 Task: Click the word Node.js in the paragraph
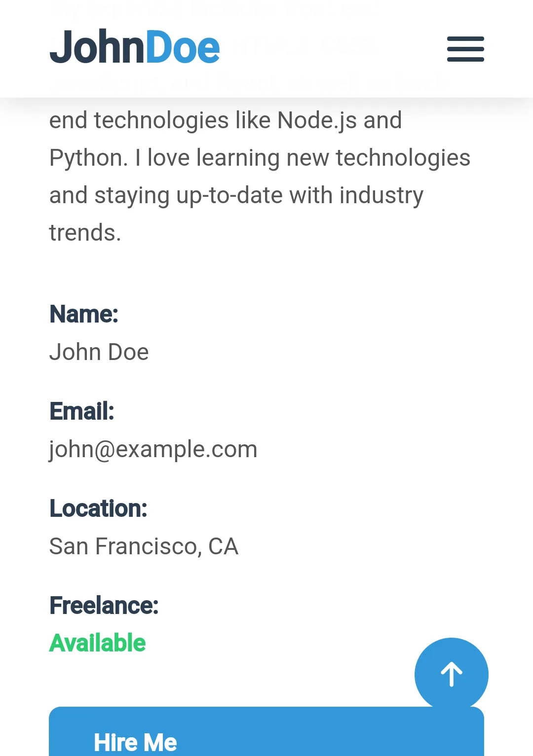tap(317, 120)
